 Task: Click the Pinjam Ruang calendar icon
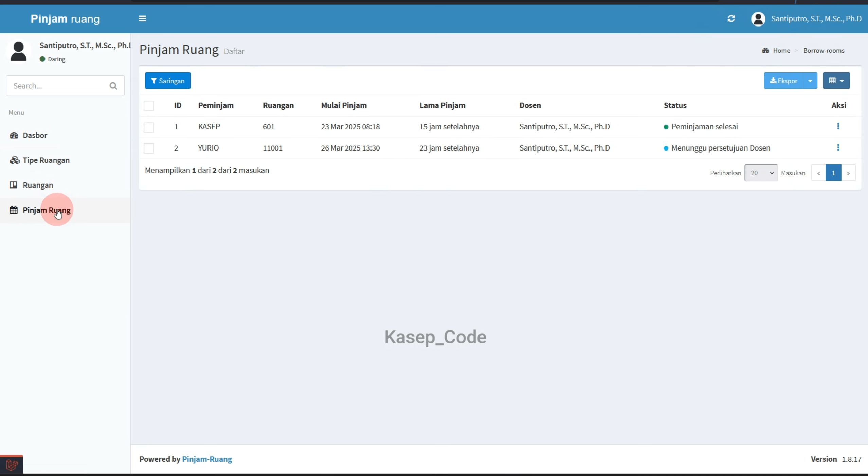pyautogui.click(x=14, y=210)
